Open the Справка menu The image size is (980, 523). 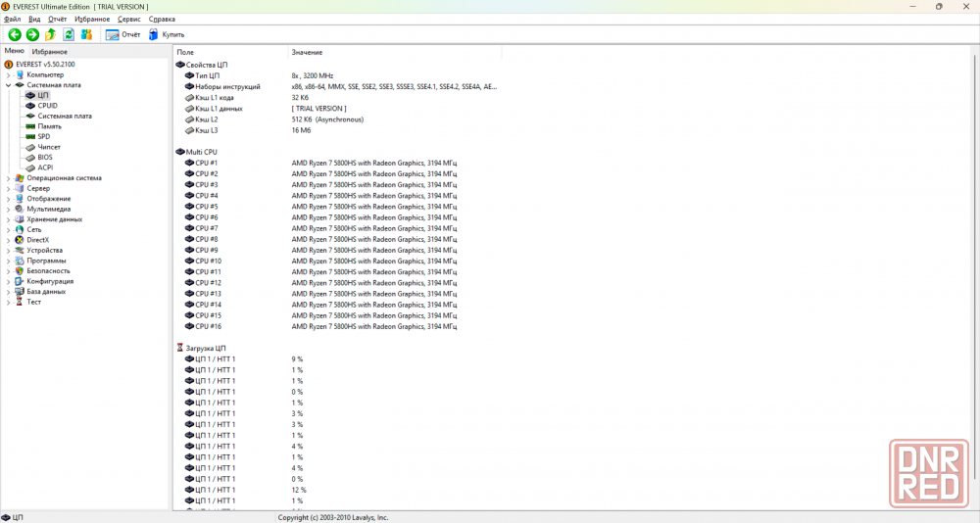click(162, 20)
